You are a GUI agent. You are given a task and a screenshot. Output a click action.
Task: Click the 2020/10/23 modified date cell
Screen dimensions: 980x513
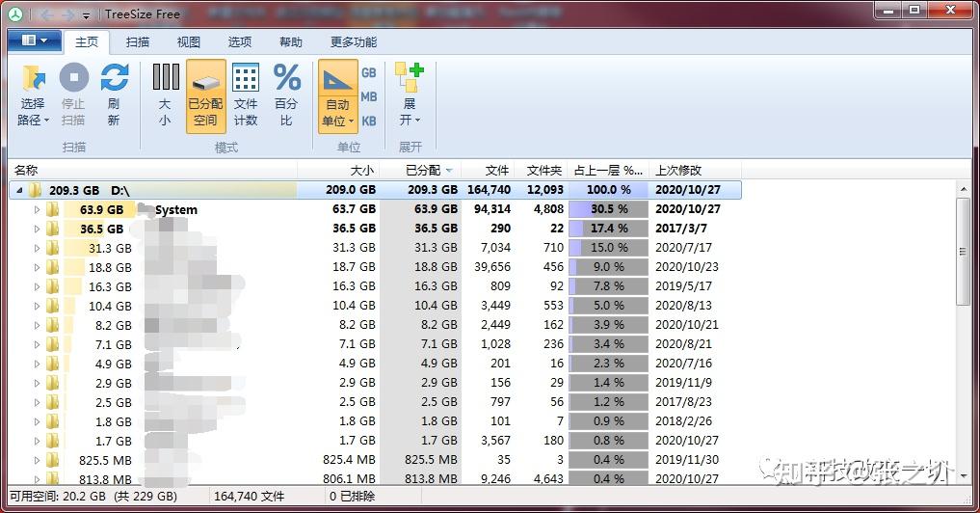pyautogui.click(x=687, y=267)
